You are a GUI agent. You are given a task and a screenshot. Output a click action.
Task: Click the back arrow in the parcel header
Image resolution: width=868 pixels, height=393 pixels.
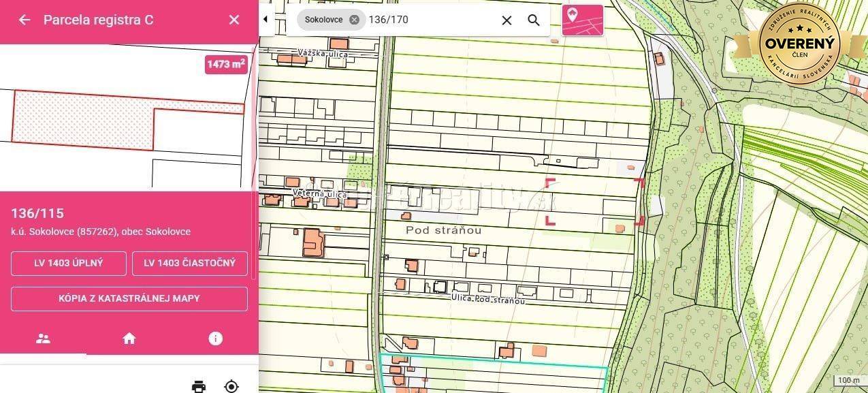tap(25, 20)
